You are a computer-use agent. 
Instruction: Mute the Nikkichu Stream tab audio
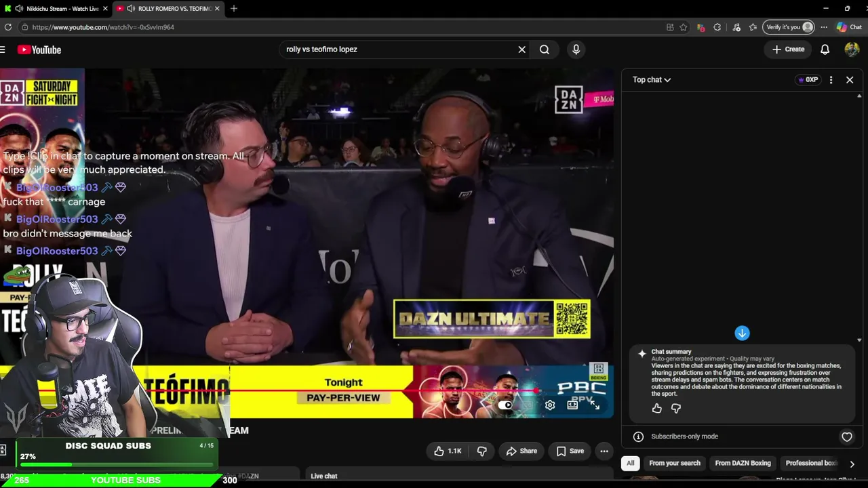(x=19, y=9)
